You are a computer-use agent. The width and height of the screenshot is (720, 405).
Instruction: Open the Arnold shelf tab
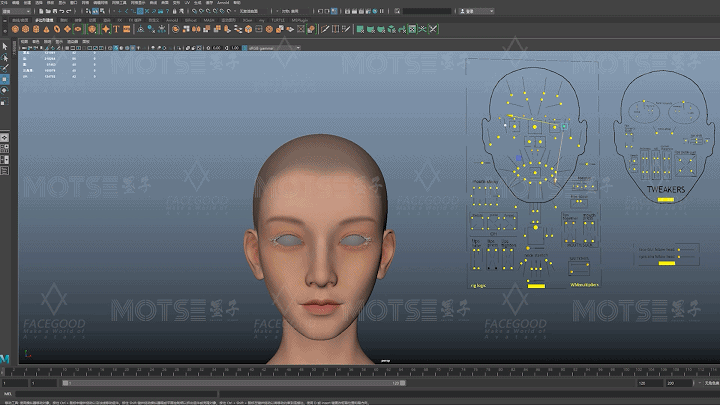pyautogui.click(x=172, y=19)
